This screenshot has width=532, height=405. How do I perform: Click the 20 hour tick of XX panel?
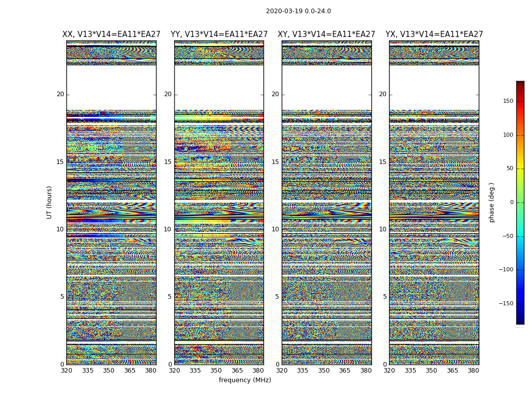pyautogui.click(x=60, y=94)
